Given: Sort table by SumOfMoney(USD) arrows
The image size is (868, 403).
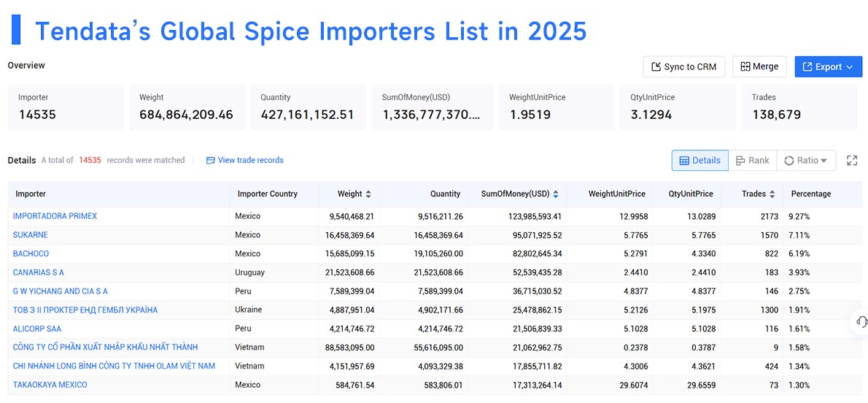Looking at the screenshot, I should pyautogui.click(x=555, y=194).
